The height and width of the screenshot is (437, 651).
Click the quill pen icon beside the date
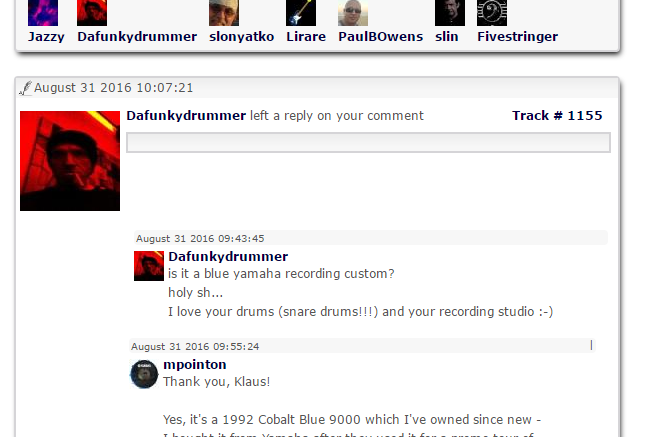25,88
